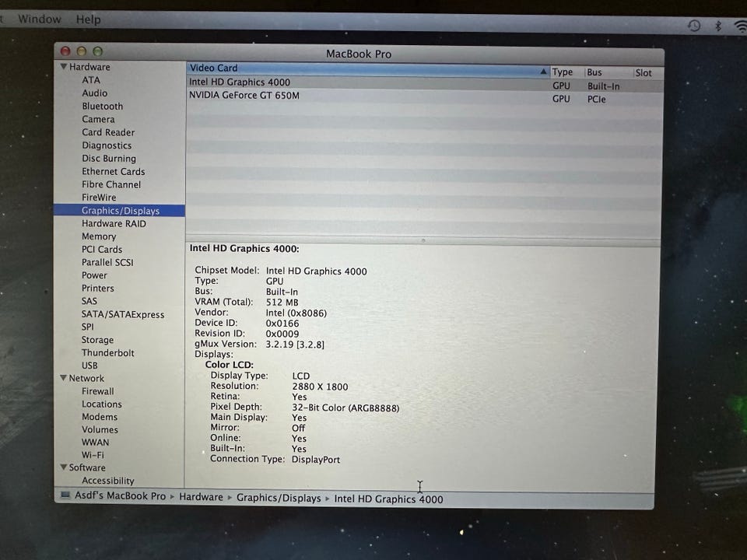This screenshot has width=747, height=560.
Task: Select Volumes under Network
Action: tap(100, 429)
